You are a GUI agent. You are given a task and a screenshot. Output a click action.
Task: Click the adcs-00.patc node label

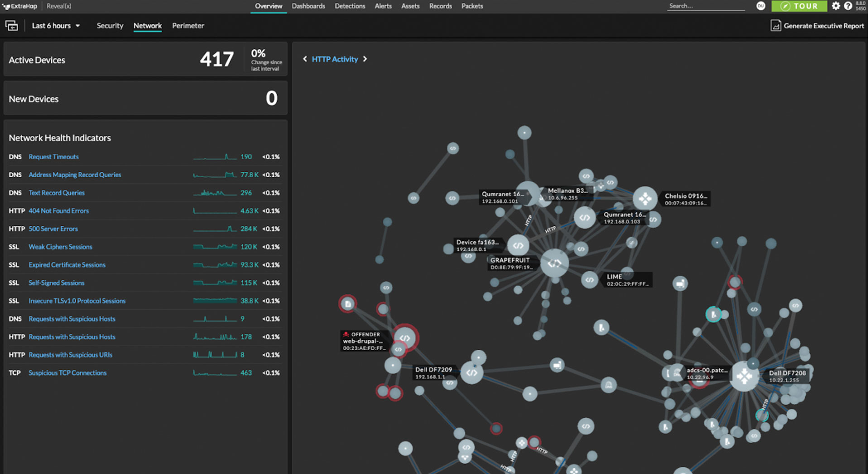[707, 373]
